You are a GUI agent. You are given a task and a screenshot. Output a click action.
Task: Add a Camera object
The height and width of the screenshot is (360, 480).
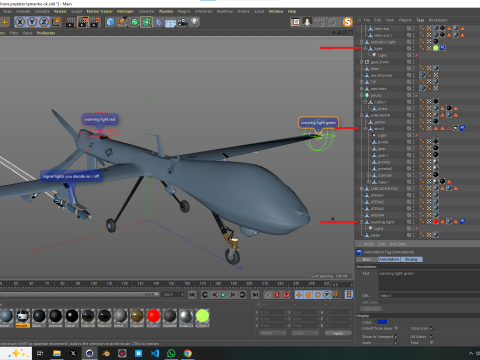point(182,22)
